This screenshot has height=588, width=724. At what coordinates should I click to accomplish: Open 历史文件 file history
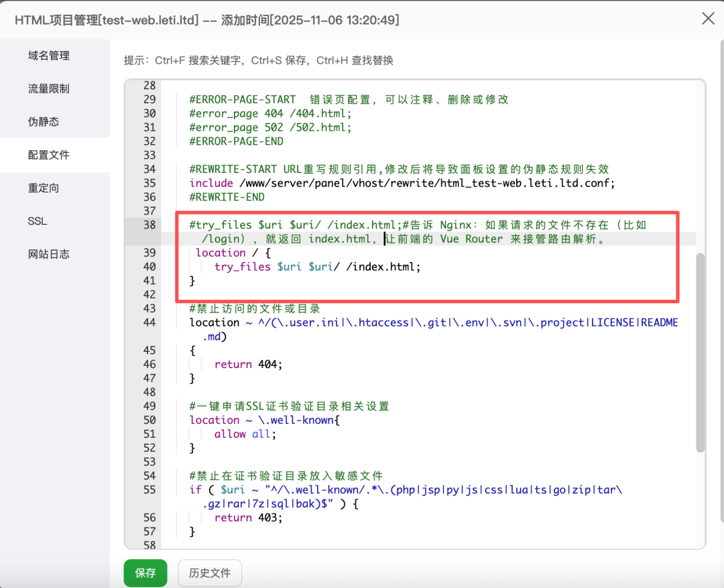click(209, 573)
